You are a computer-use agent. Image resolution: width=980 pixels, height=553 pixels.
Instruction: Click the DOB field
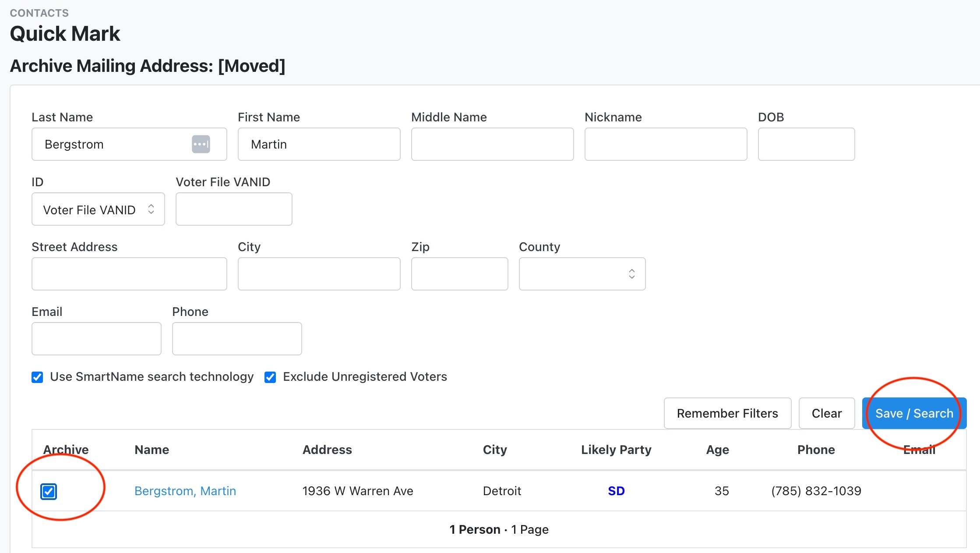click(x=806, y=144)
